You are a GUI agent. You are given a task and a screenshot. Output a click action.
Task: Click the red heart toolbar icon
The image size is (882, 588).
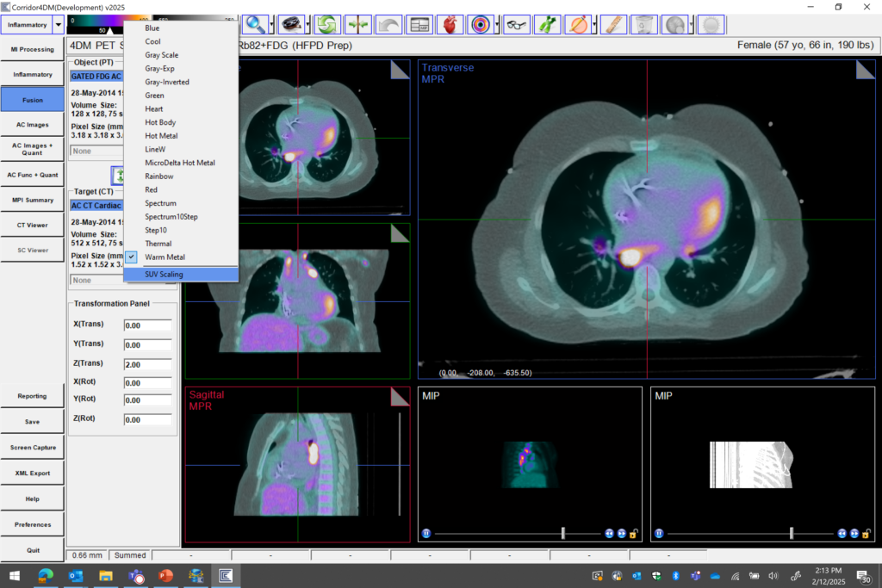click(449, 24)
